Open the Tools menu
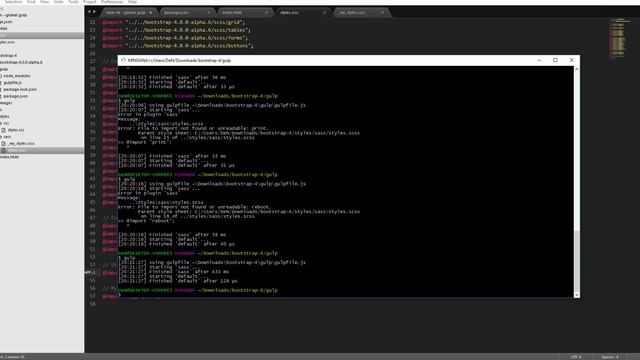This screenshot has width=640, height=360. (x=73, y=2)
